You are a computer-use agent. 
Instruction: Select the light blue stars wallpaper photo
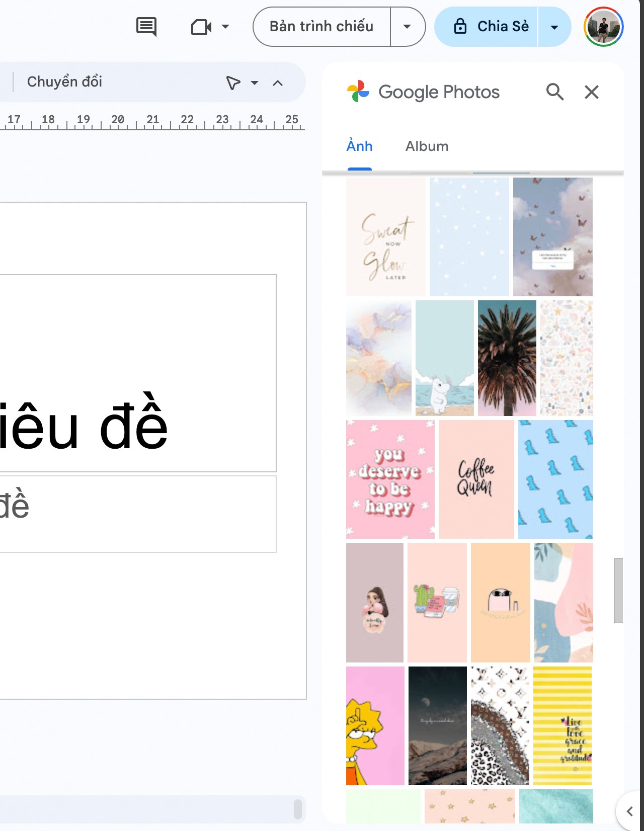469,236
